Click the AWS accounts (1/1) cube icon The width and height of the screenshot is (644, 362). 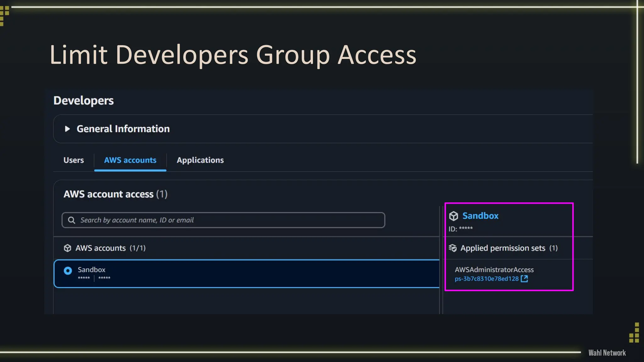(67, 248)
